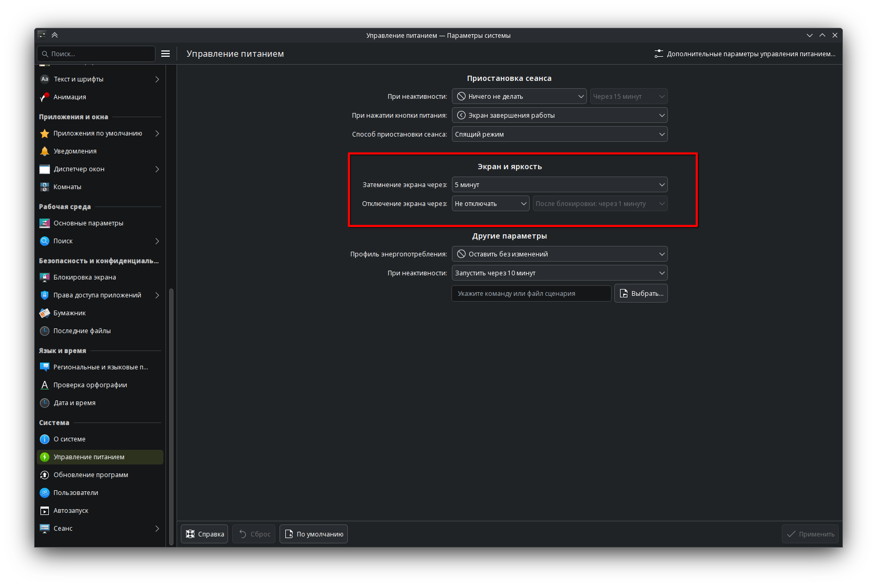Click the Бумажник wallet icon
Screen dimensions: 877x588
[x=45, y=313]
